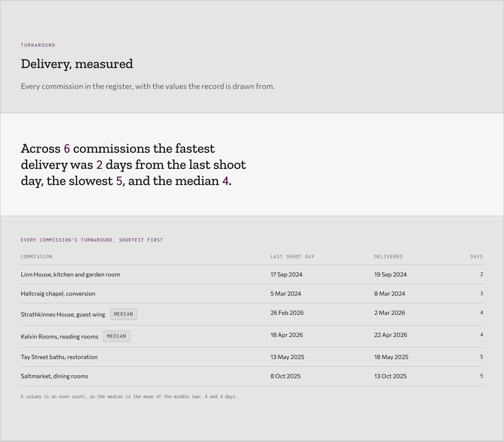
Task: Click delivered date '8 Mar 2024'
Action: pyautogui.click(x=389, y=294)
